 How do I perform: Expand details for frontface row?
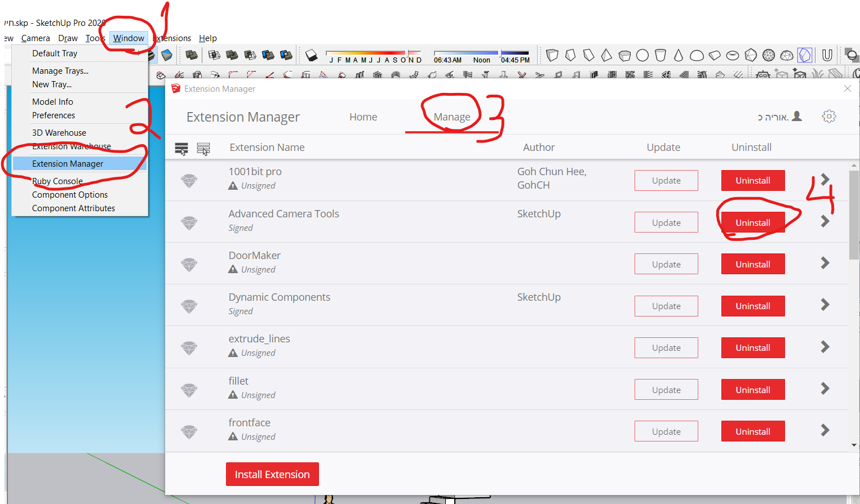pos(825,430)
